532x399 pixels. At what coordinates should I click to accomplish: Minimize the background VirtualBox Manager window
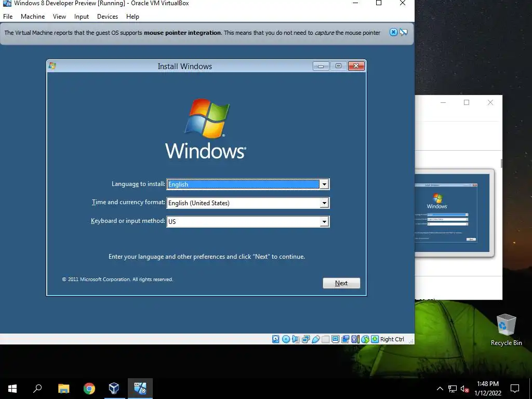443,102
